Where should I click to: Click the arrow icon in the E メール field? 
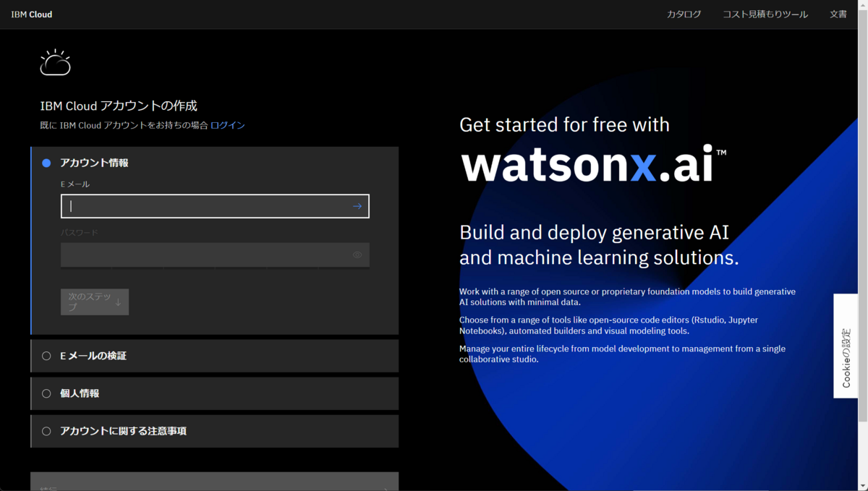coord(357,206)
